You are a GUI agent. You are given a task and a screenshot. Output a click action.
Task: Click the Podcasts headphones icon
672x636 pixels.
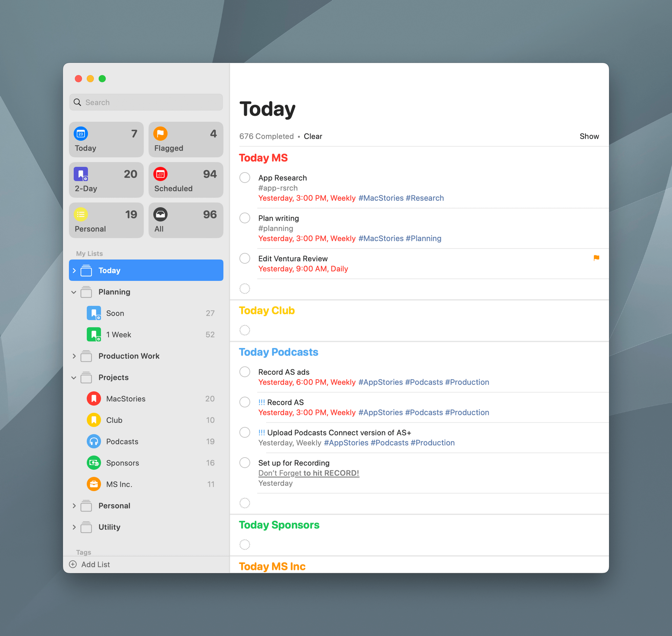94,441
